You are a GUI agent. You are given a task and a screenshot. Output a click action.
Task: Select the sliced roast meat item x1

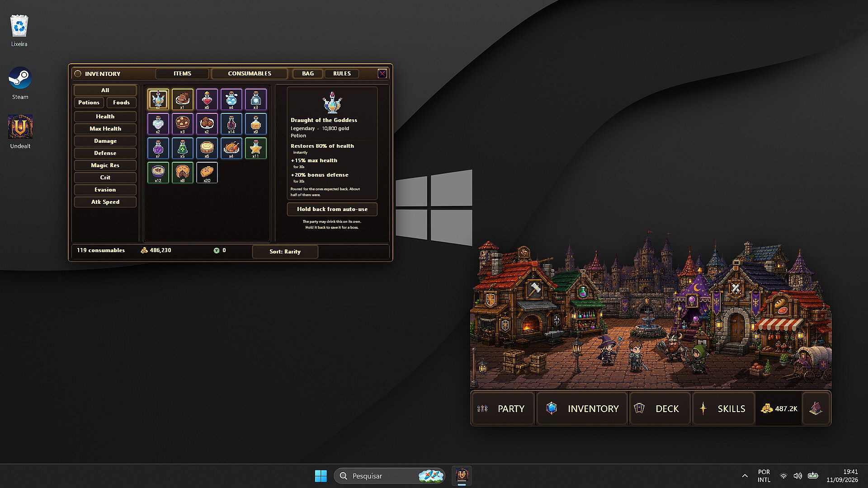(x=182, y=99)
